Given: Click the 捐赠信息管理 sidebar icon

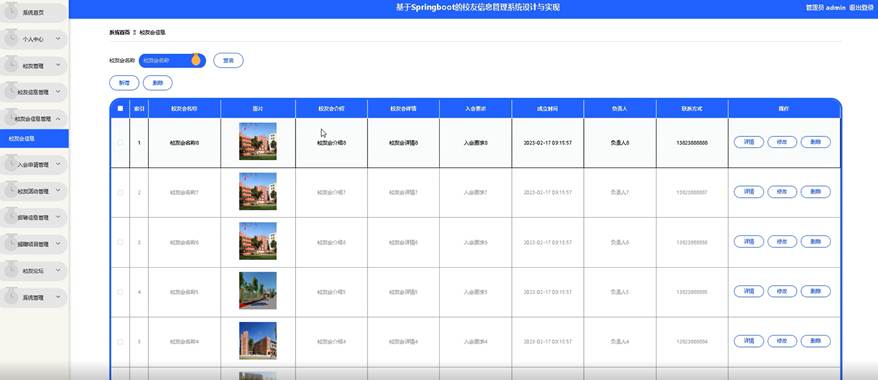Looking at the screenshot, I should (11, 217).
